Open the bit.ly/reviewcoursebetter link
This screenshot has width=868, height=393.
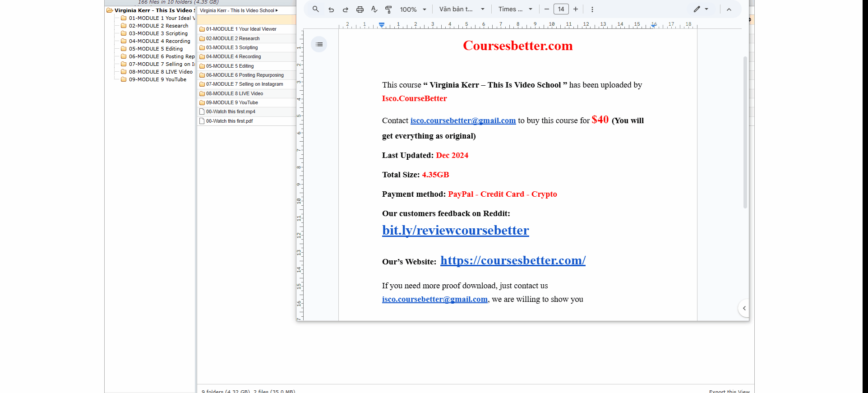click(x=455, y=231)
